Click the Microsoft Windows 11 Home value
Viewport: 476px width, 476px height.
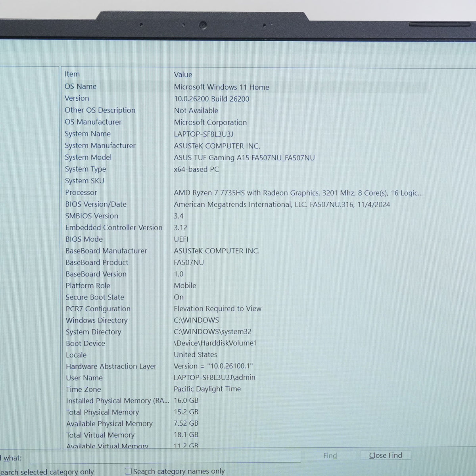[221, 87]
